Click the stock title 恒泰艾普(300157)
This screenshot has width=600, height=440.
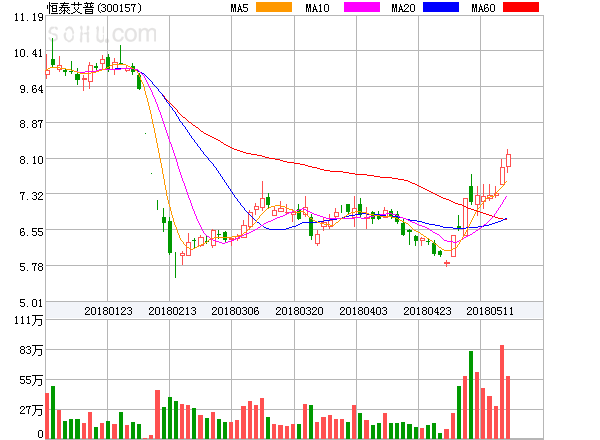pyautogui.click(x=94, y=8)
